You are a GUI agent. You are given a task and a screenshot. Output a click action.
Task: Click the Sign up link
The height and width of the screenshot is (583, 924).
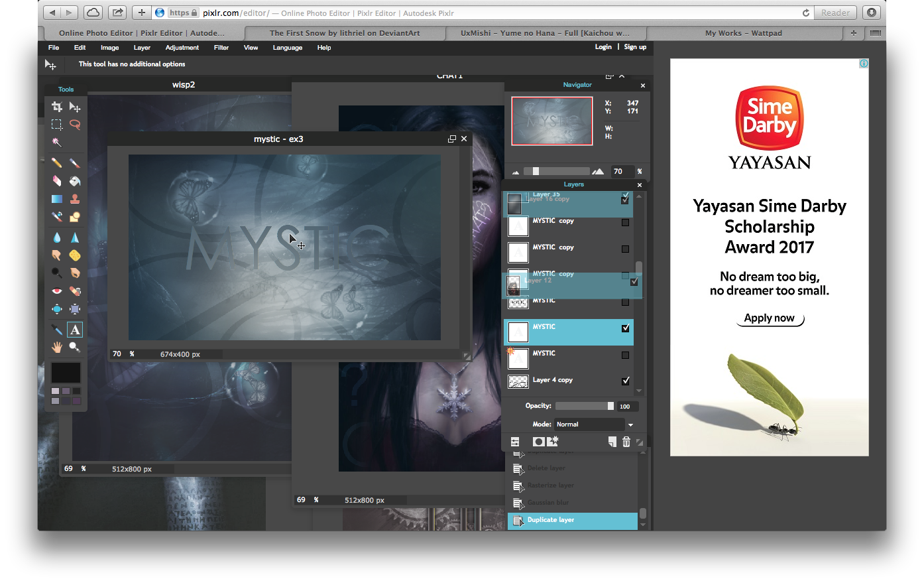(635, 47)
